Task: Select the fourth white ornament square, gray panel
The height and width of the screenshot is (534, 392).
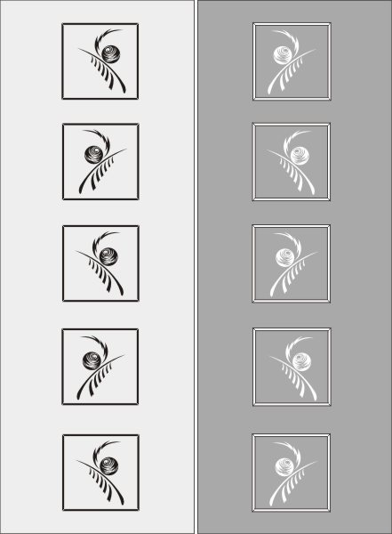Action: point(292,367)
